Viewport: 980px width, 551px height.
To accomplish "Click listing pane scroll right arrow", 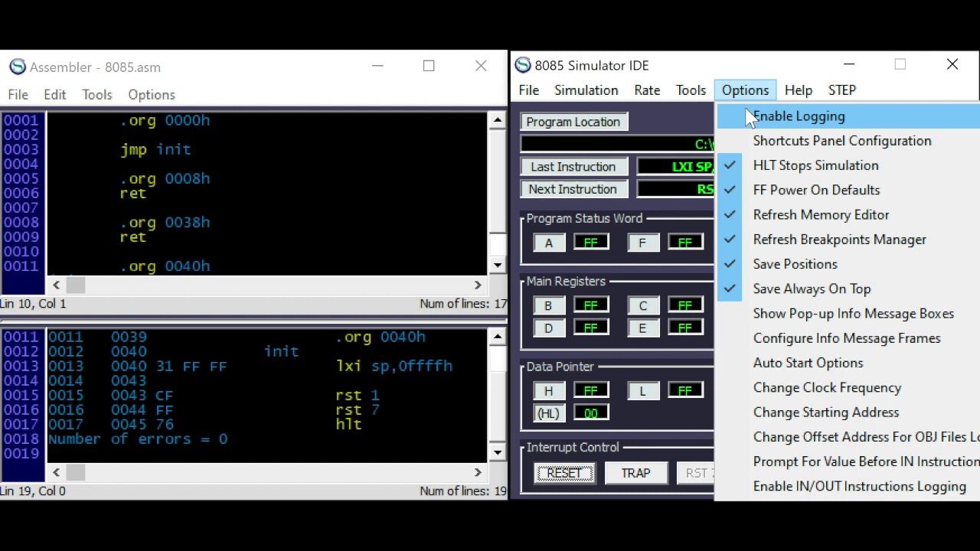I will pyautogui.click(x=478, y=472).
